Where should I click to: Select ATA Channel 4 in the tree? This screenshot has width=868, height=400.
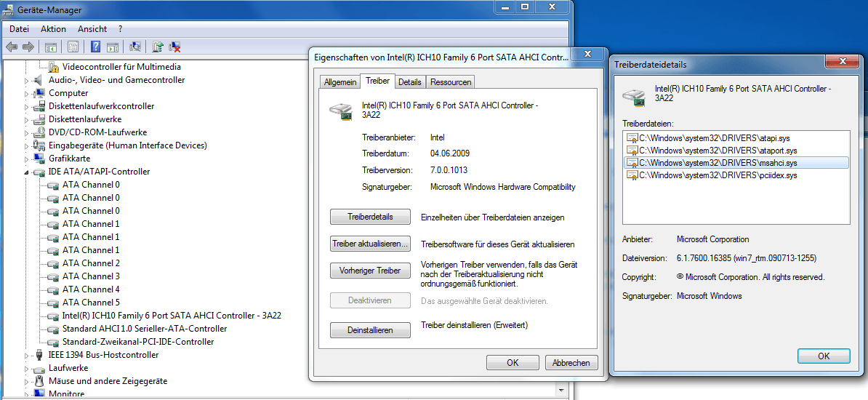(91, 289)
